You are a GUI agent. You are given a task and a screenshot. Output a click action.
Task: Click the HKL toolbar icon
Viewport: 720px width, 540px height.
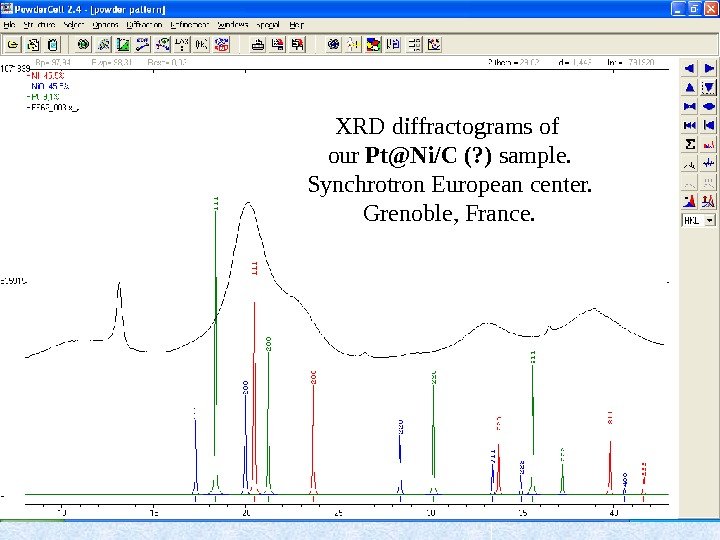(x=202, y=45)
